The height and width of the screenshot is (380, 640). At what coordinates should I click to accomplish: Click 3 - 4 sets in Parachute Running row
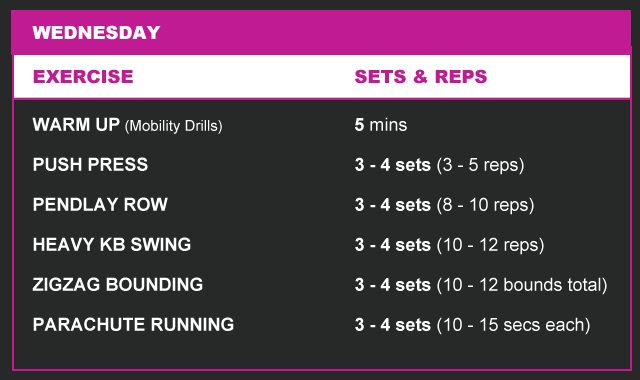393,324
